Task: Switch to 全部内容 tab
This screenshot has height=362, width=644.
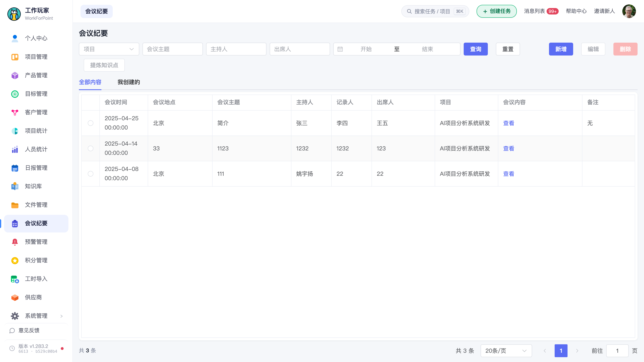Action: pos(90,82)
